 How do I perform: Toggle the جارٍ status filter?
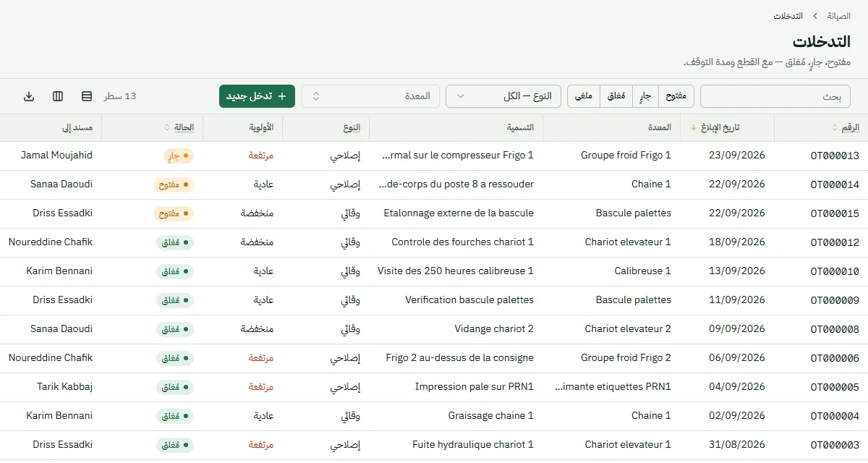pyautogui.click(x=644, y=96)
